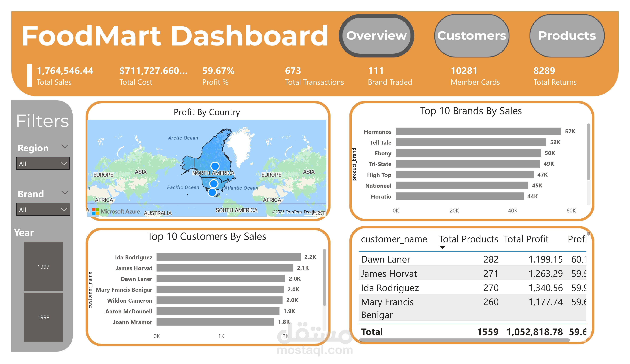Open the Region dropdown showing All

pos(43,163)
